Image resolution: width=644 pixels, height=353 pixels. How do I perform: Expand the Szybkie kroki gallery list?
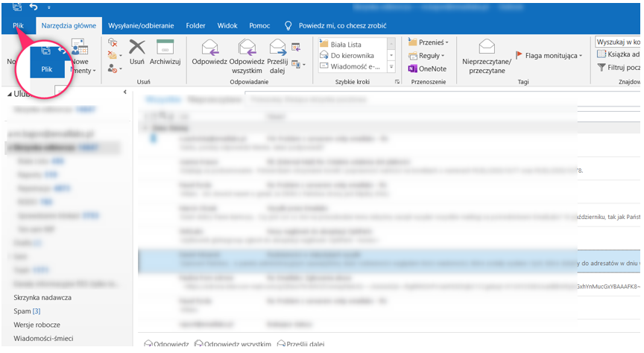point(391,67)
